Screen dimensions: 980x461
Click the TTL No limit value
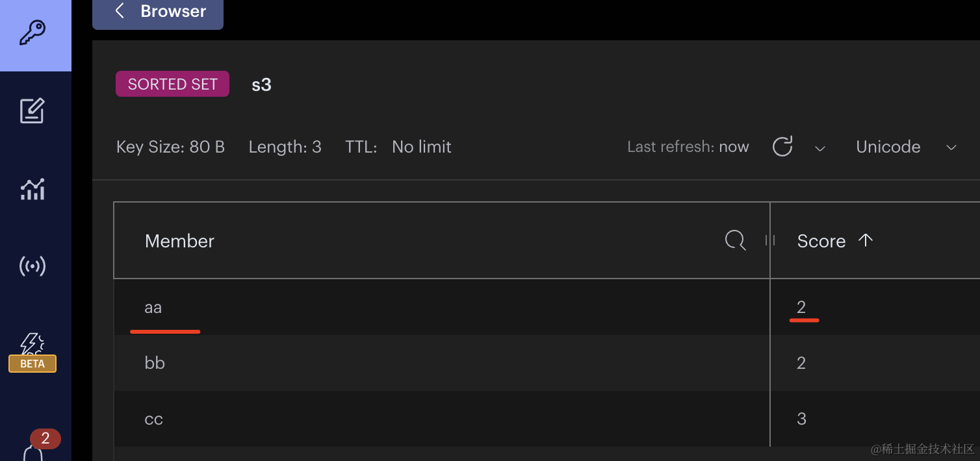point(421,147)
